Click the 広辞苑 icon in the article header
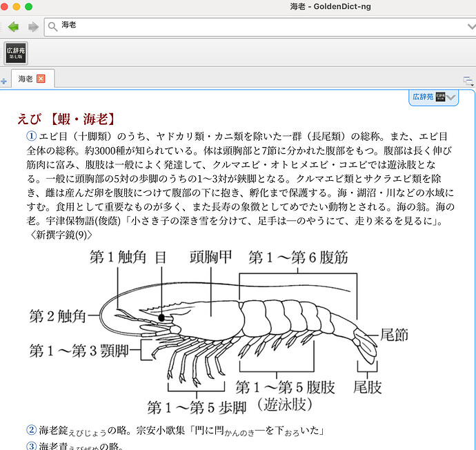This screenshot has height=450, width=476. tap(440, 97)
